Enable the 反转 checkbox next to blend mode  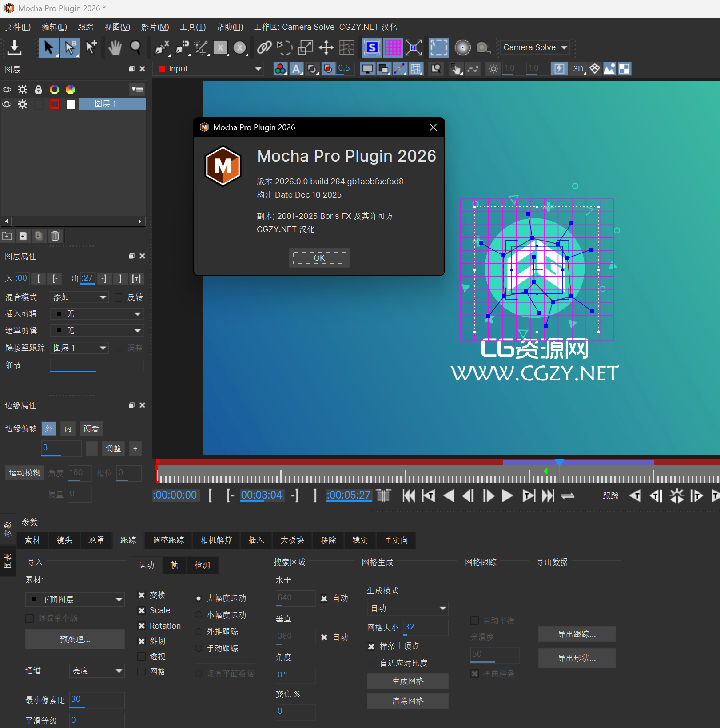[119, 297]
